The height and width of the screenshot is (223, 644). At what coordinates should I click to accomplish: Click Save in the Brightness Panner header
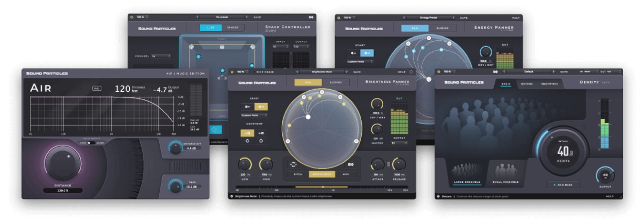click(x=357, y=71)
